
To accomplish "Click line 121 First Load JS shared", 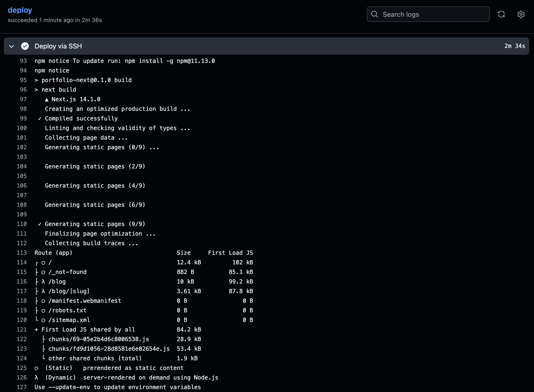I will pyautogui.click(x=85, y=329).
